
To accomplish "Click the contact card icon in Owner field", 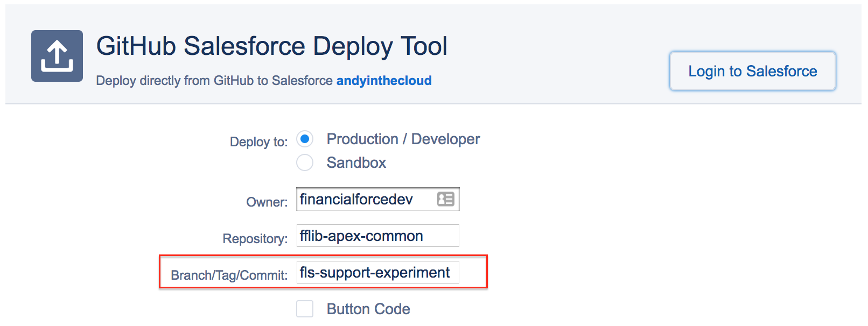I will pos(446,200).
